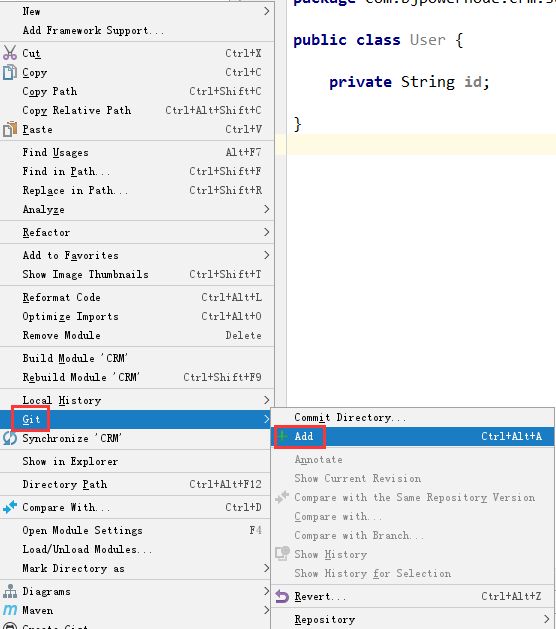Expand the Repository submenu arrow
Viewport: 556px width, 629px height.
(546, 619)
